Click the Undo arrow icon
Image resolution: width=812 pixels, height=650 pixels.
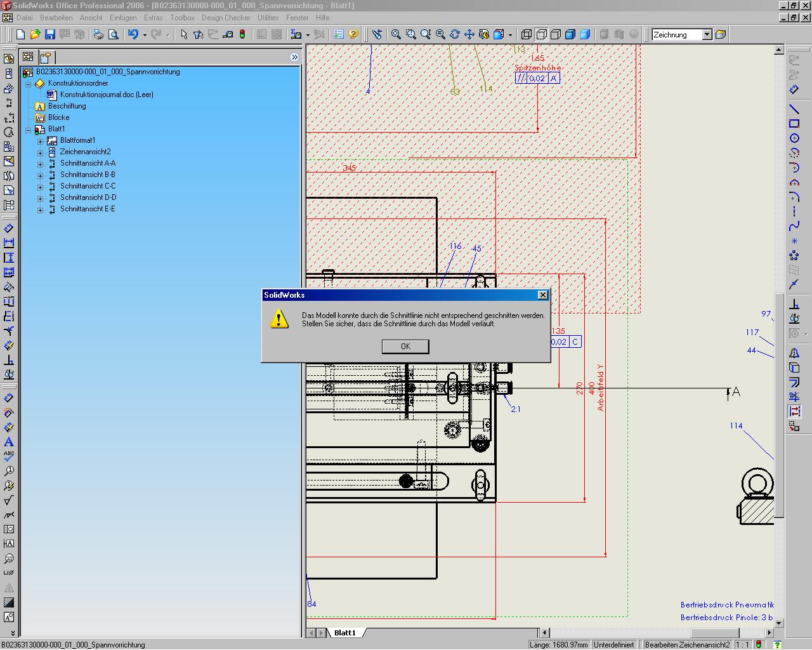tap(133, 34)
